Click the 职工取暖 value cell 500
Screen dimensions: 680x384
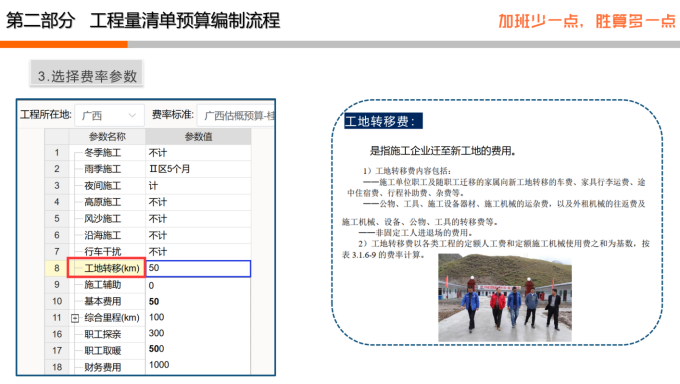pos(198,350)
